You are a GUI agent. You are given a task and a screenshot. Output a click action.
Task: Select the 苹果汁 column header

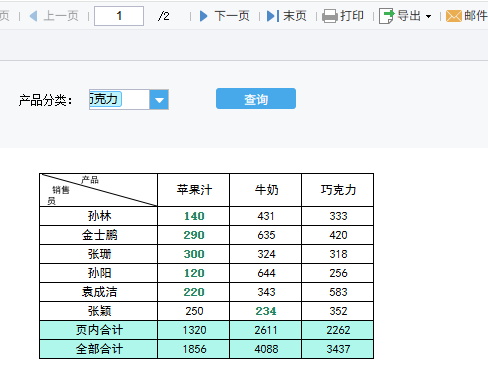tap(194, 190)
